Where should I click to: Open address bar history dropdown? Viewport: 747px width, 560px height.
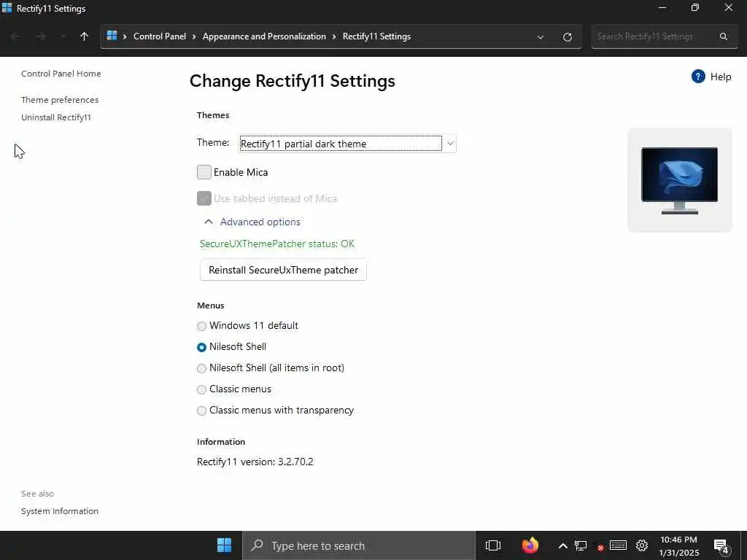(x=541, y=37)
